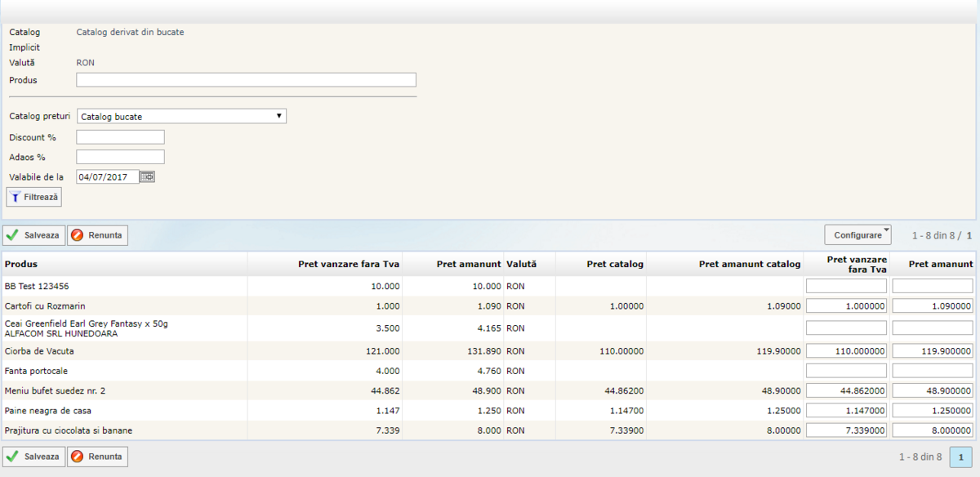The image size is (980, 477).
Task: Click into the Produs search field
Action: (246, 80)
